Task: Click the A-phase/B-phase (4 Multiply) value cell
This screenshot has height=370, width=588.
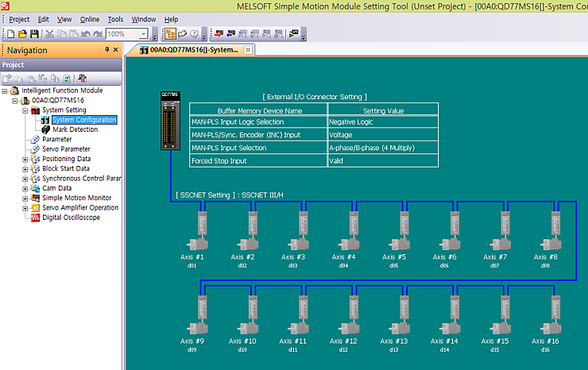Action: [x=383, y=148]
